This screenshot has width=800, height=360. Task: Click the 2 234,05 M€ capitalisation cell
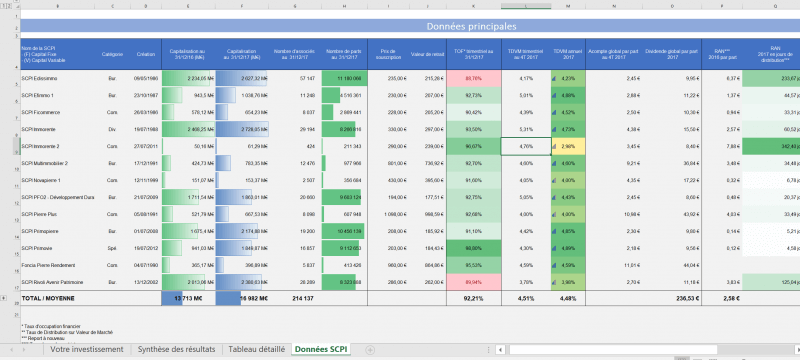(x=189, y=79)
